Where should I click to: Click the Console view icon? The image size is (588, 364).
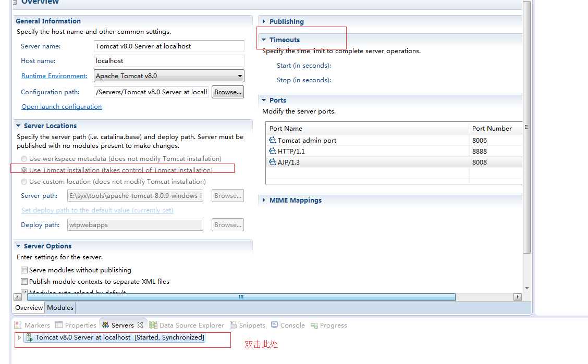(275, 324)
